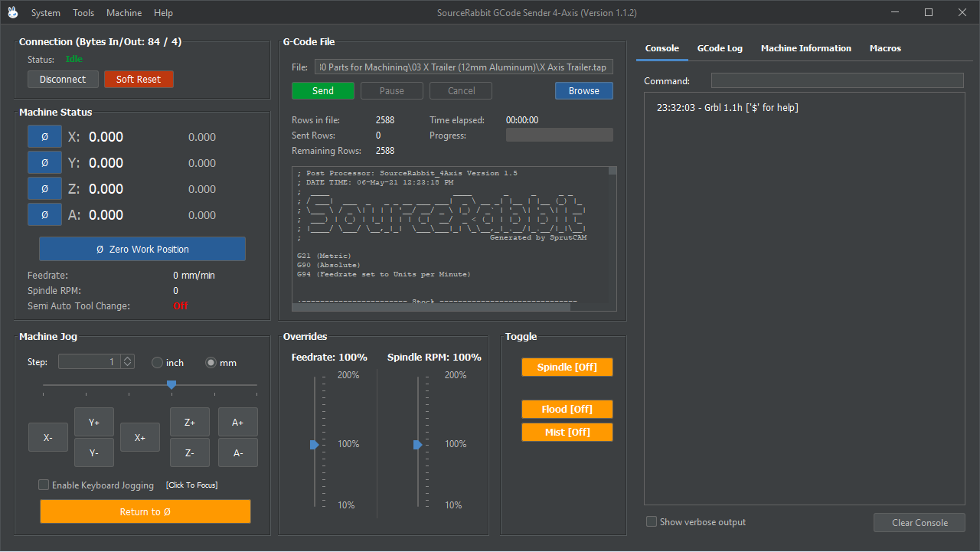
Task: Enable Keyboard Jogging checkbox
Action: [x=44, y=485]
